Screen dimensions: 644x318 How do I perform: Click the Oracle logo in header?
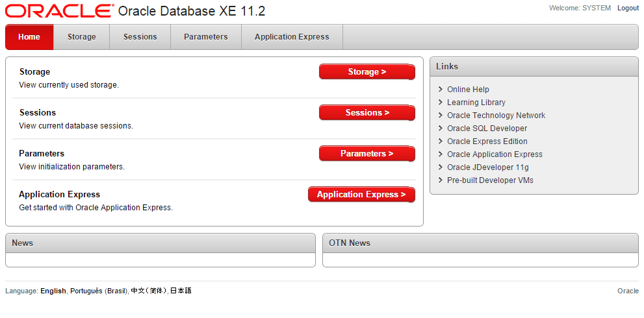pyautogui.click(x=60, y=11)
